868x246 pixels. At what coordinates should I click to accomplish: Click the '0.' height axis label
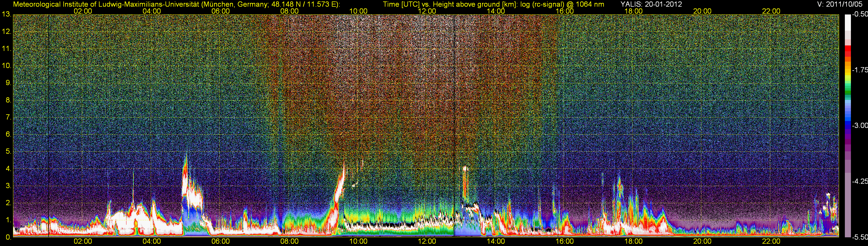coord(8,237)
